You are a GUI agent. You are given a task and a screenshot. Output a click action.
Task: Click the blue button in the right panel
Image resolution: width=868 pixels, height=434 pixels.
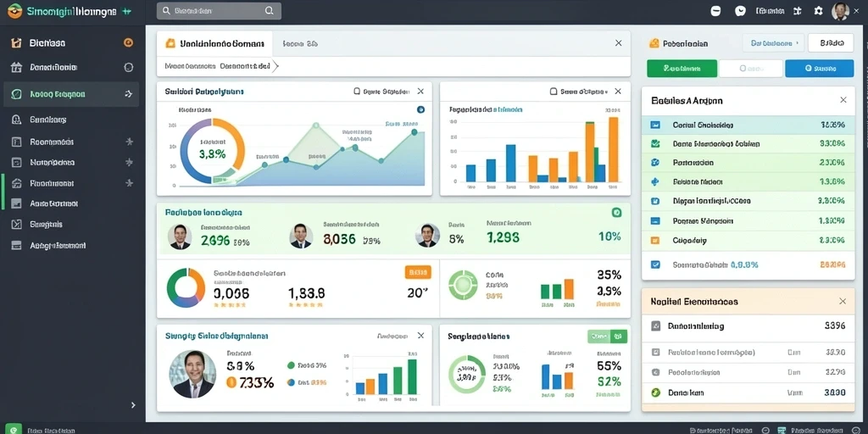(820, 68)
